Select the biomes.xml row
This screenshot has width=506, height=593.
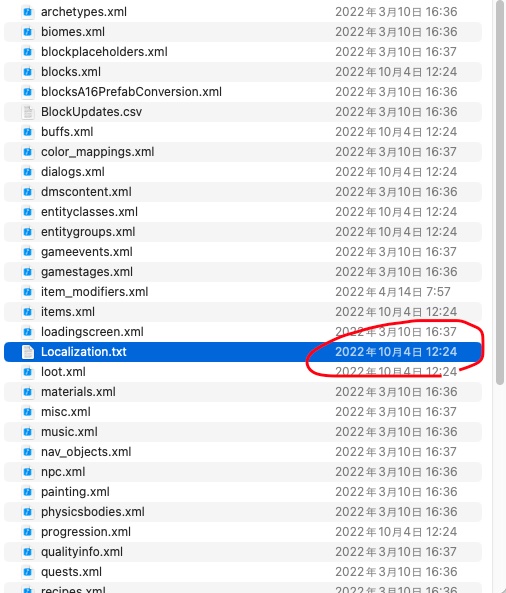point(243,32)
